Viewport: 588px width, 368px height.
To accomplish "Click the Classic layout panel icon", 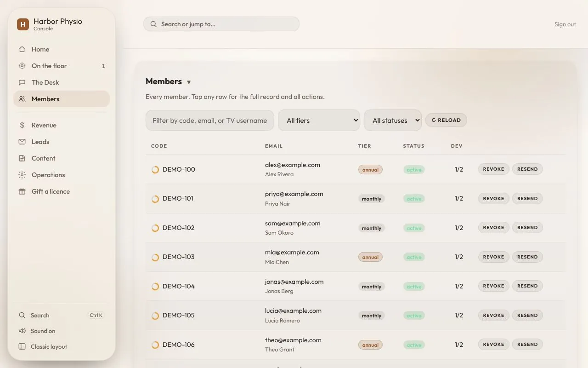I will 22,346.
